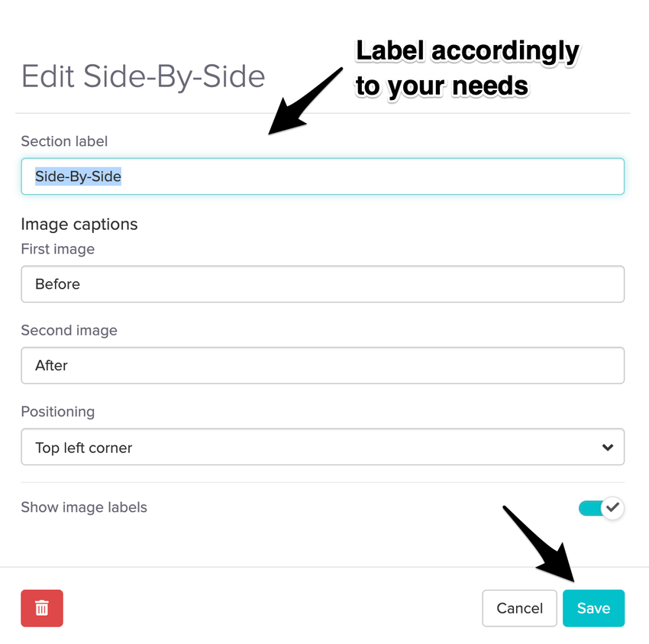Click the Section label input field

point(322,176)
